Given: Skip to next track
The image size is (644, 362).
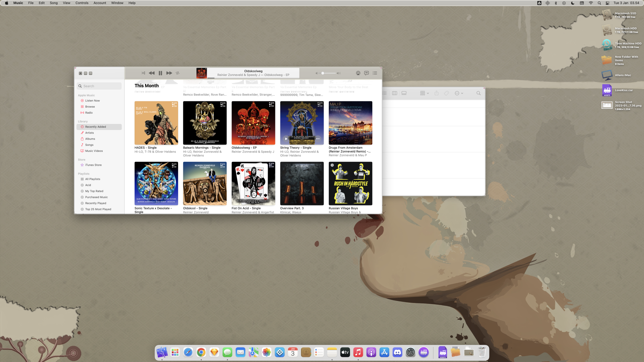Looking at the screenshot, I should [x=169, y=73].
